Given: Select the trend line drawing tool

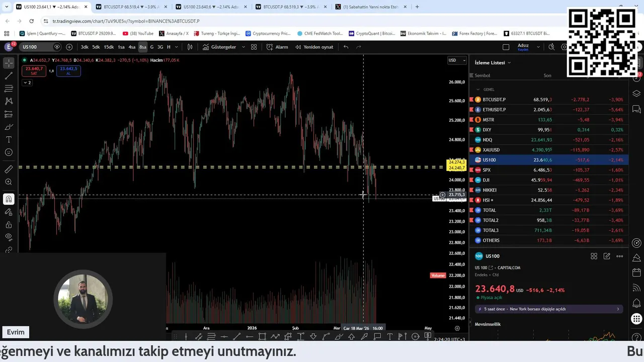Looking at the screenshot, I should pos(9,76).
